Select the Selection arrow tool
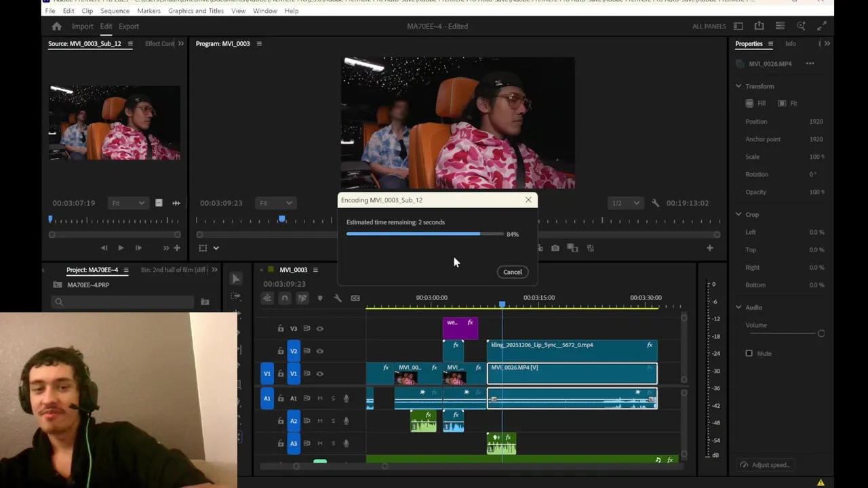This screenshot has width=868, height=488. [235, 279]
